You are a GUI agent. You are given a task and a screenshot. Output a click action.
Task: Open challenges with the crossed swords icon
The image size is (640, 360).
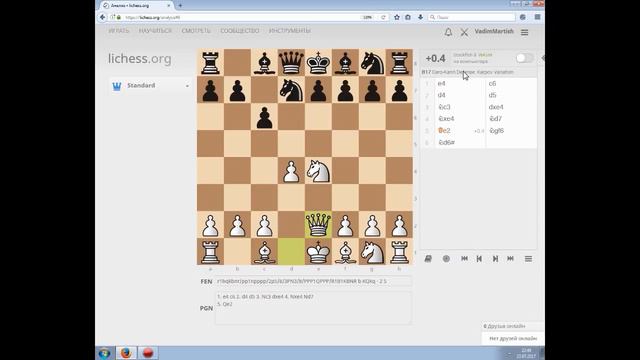464,32
